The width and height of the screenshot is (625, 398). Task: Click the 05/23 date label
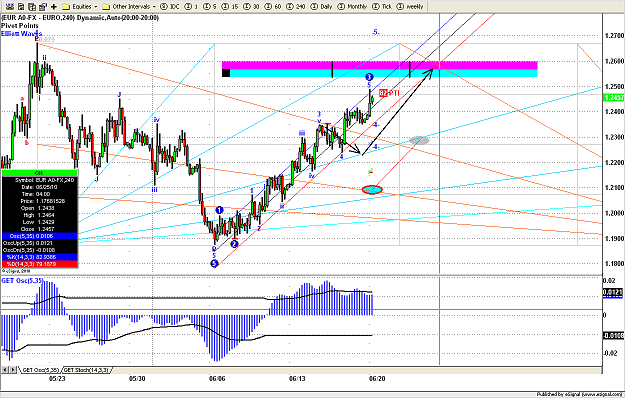pos(57,378)
